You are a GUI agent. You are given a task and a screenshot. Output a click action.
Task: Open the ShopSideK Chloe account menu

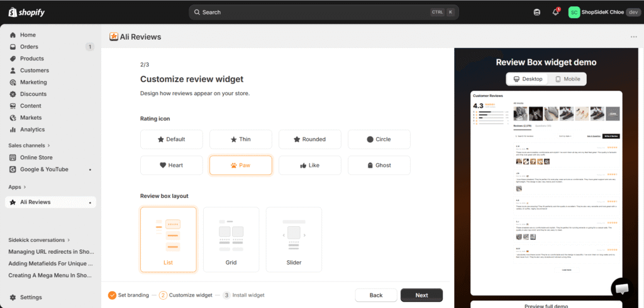[x=604, y=13]
